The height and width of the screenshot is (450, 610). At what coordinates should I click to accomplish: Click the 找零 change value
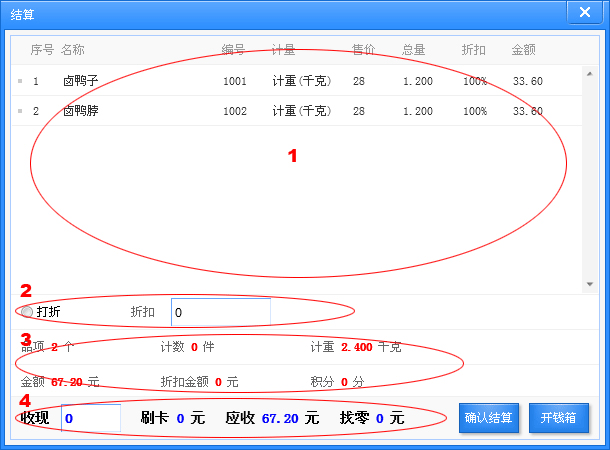click(380, 418)
